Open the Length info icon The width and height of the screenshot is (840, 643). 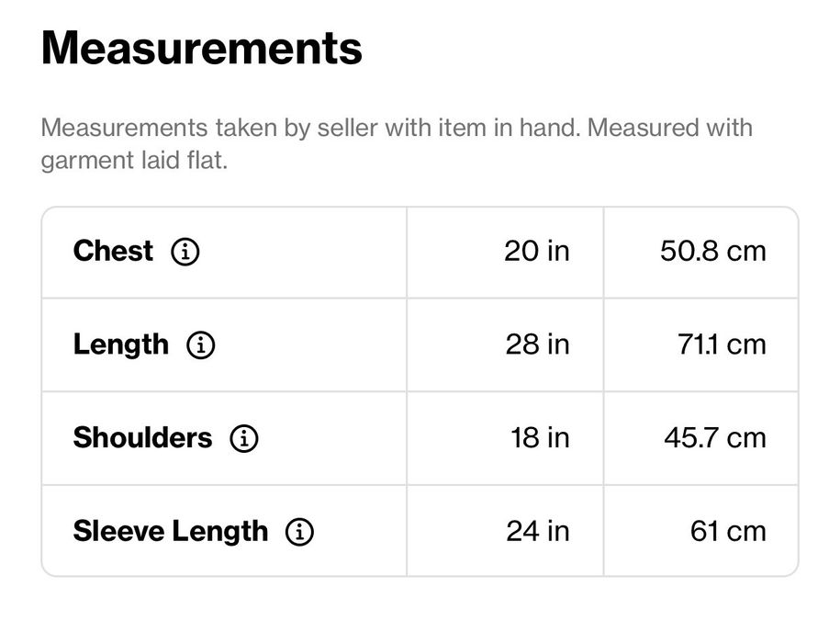(201, 344)
